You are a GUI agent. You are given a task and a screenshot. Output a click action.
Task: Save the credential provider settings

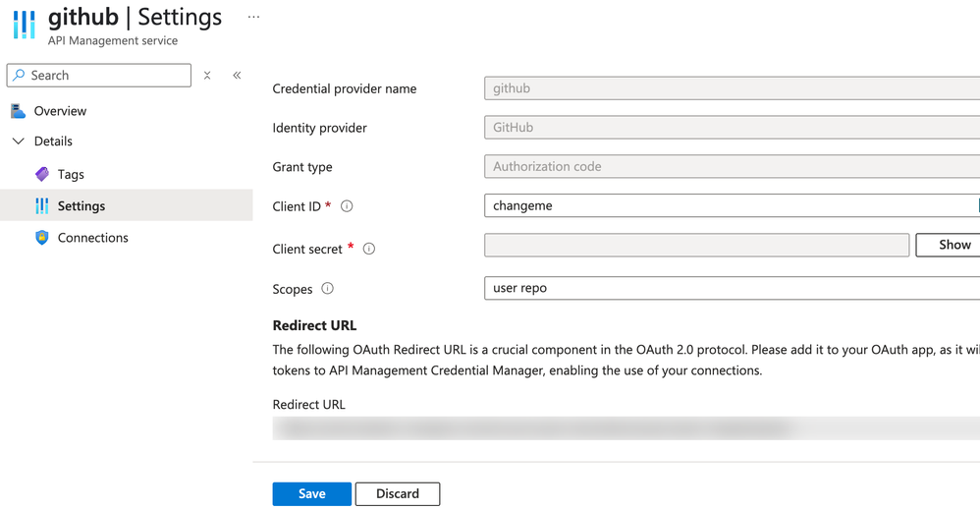311,493
